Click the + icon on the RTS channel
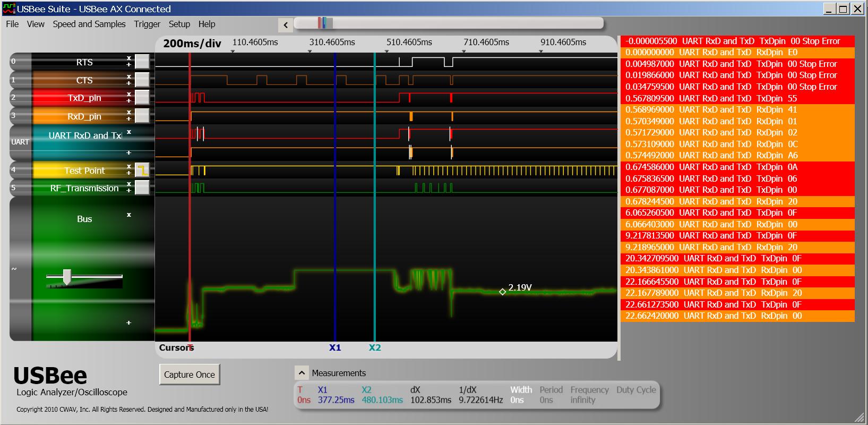Image resolution: width=868 pixels, height=425 pixels. click(x=128, y=65)
